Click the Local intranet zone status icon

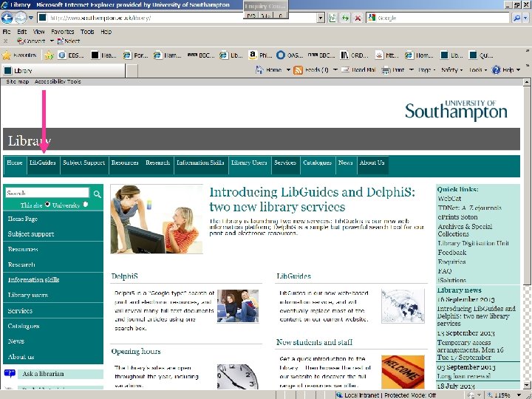339,395
